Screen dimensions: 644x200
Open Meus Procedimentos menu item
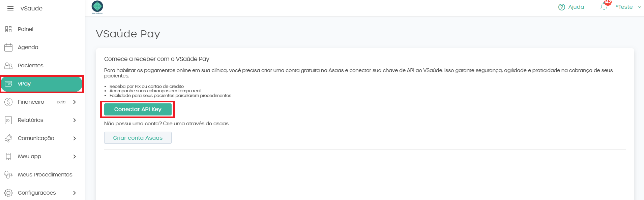pyautogui.click(x=41, y=175)
